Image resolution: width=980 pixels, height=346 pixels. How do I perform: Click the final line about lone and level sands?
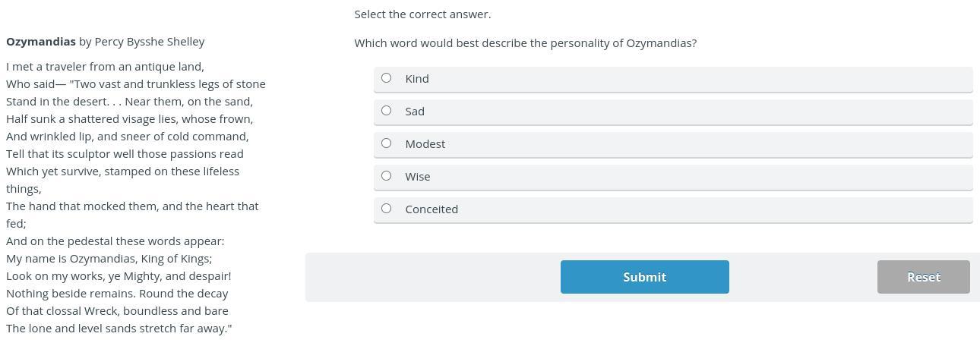[119, 329]
